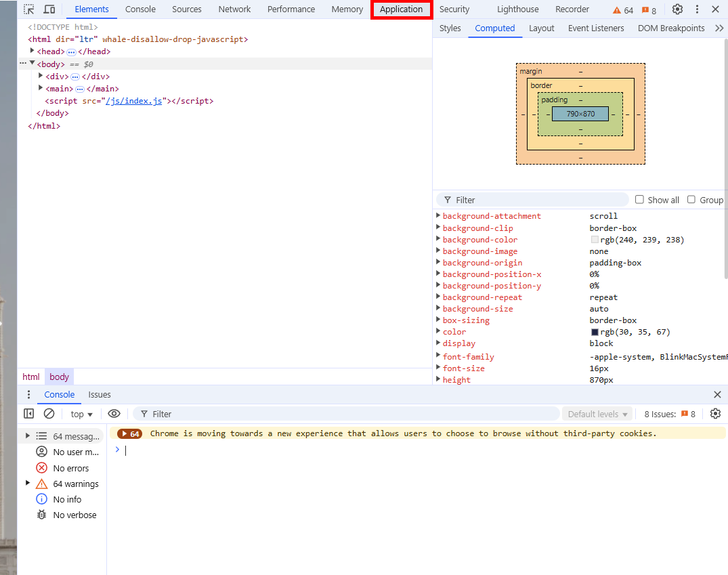Image resolution: width=728 pixels, height=575 pixels.
Task: Collapse the body node arrow
Action: tap(32, 63)
